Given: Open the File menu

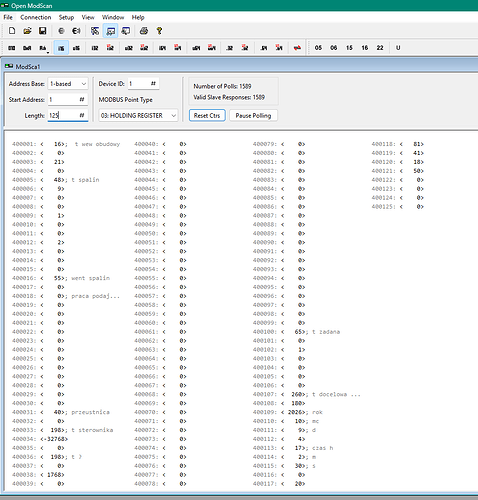Looking at the screenshot, I should [x=8, y=17].
